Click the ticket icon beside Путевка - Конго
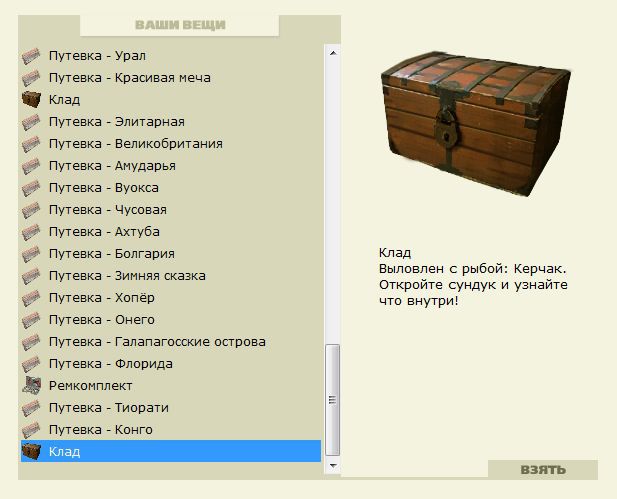This screenshot has height=499, width=617. pos(31,430)
